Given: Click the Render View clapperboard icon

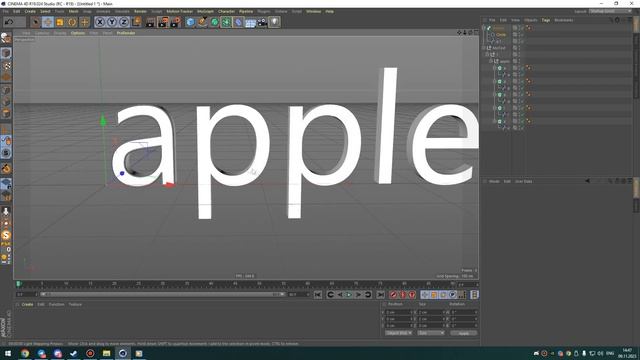Looking at the screenshot, I should pos(151,22).
